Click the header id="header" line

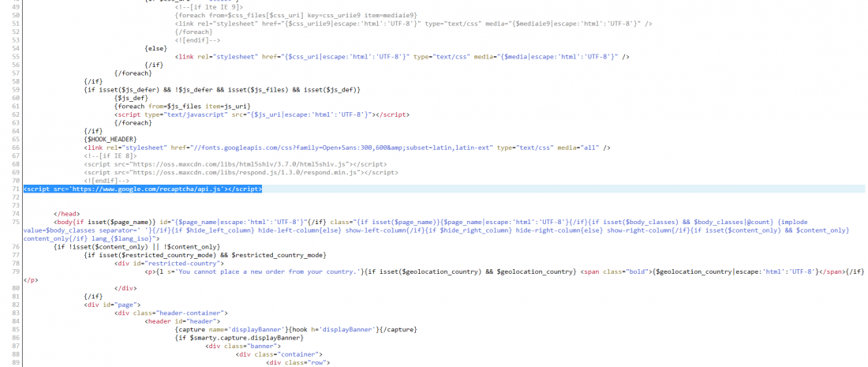pyautogui.click(x=182, y=320)
